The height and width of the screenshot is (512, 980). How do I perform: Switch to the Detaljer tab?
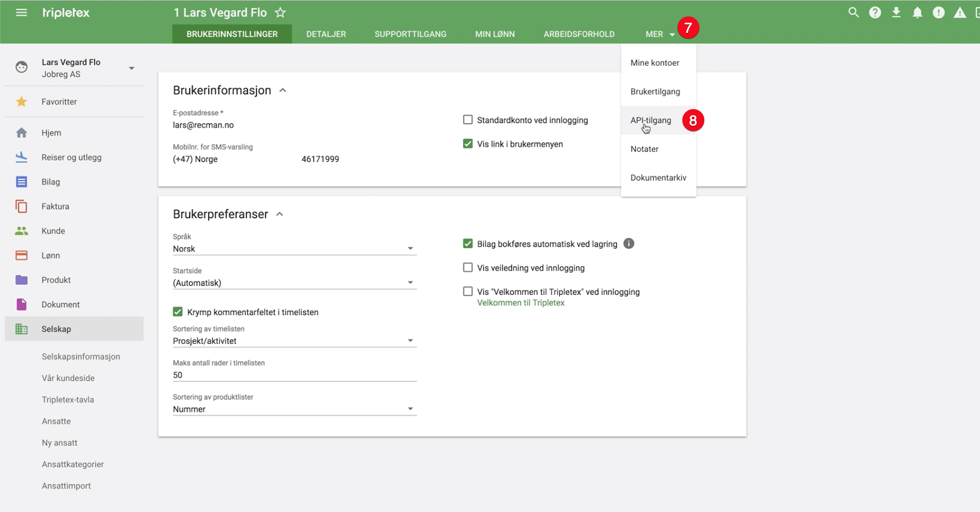coord(326,34)
